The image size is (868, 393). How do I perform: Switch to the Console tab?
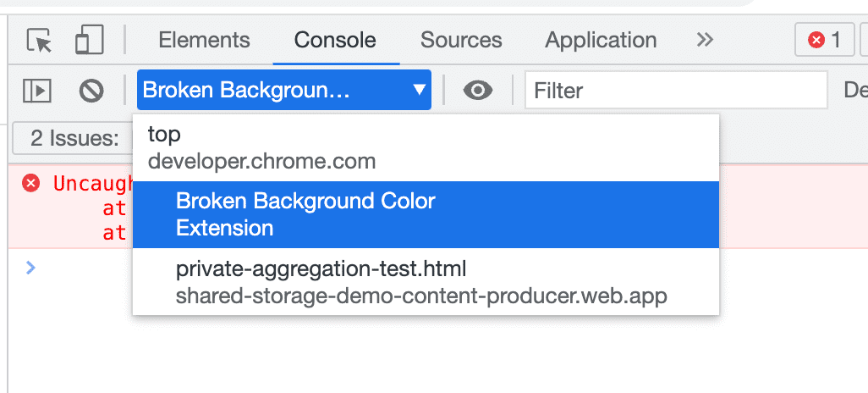coord(335,40)
